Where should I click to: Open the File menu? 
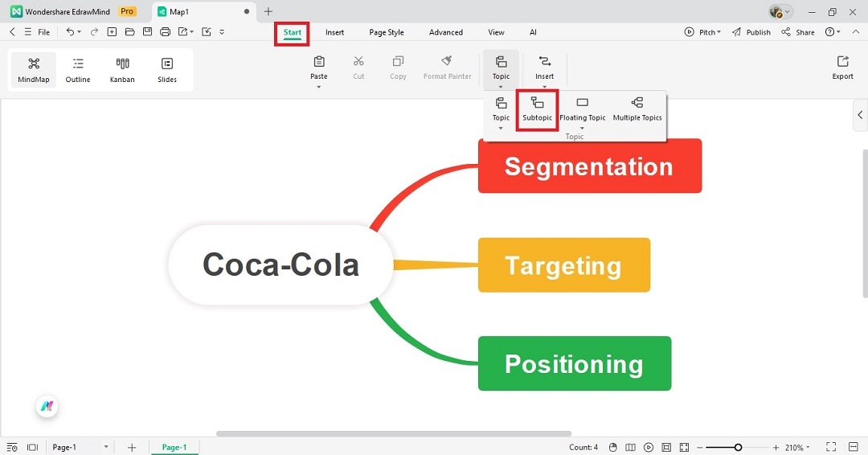coord(43,32)
